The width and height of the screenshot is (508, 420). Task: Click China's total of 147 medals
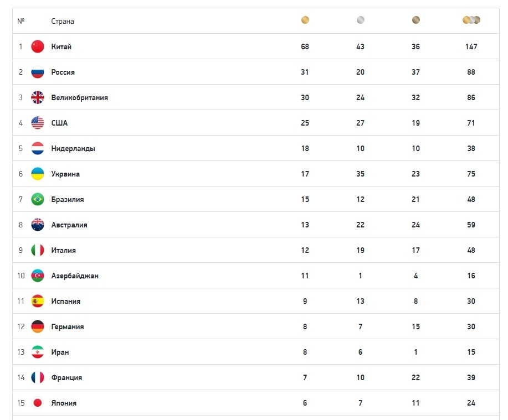(471, 46)
